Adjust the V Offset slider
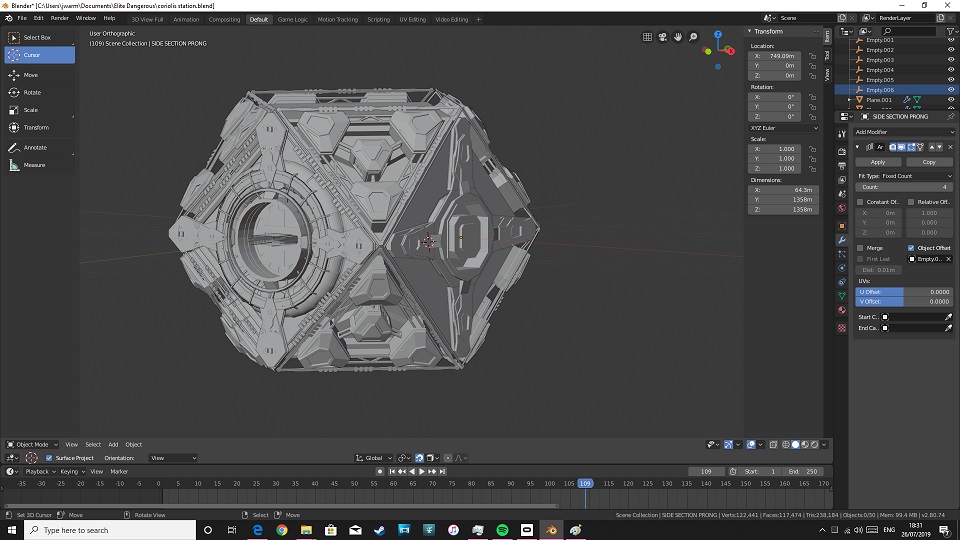The width and height of the screenshot is (960, 540). [904, 302]
